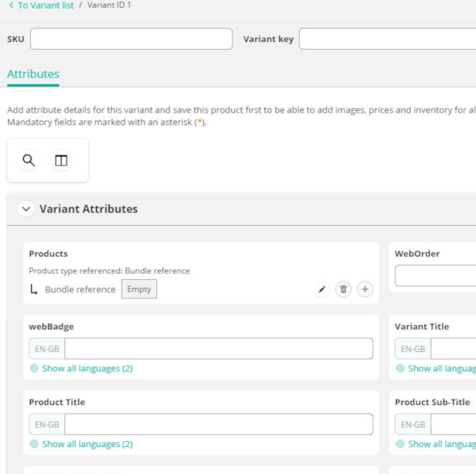Click the Products heading text

pos(48,254)
